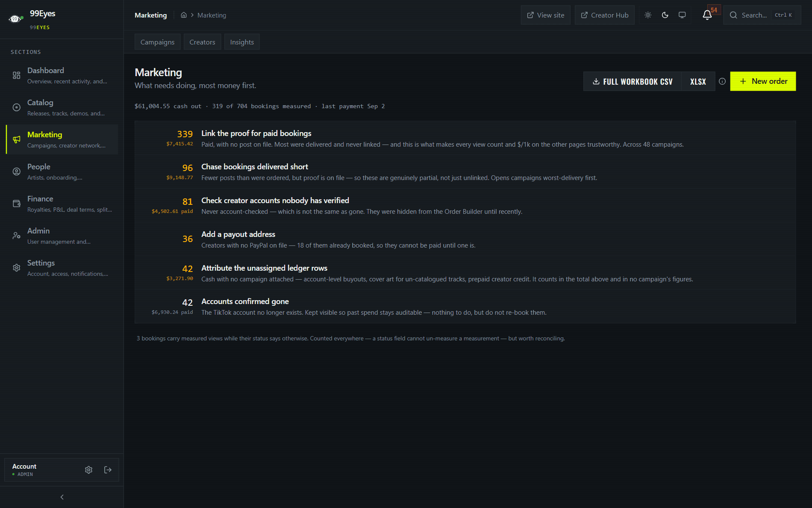
Task: Click the home icon in breadcrumb
Action: tap(184, 15)
